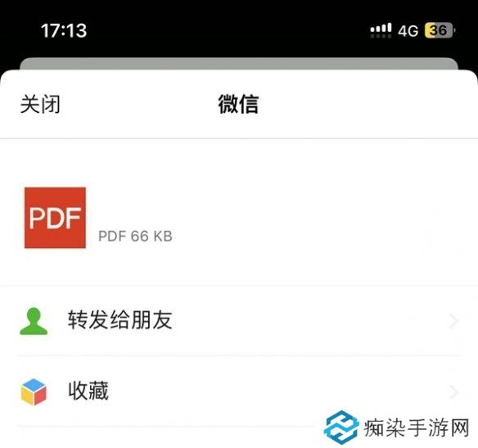This screenshot has height=448, width=478.
Task: Tap the 17:13 clock in status bar
Action: click(x=64, y=31)
